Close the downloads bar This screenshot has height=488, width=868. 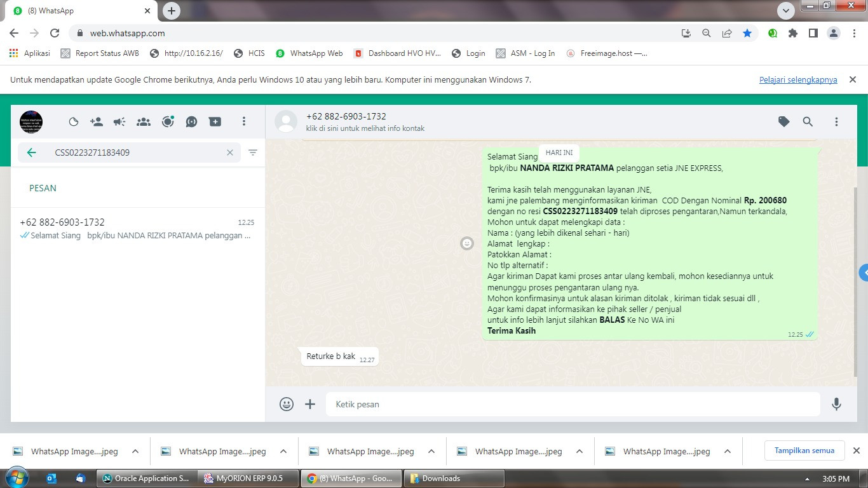click(x=856, y=451)
